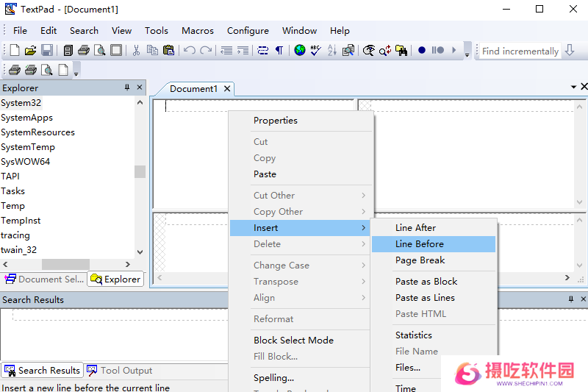The width and height of the screenshot is (588, 392).
Task: Open the Search menu
Action: (x=84, y=31)
